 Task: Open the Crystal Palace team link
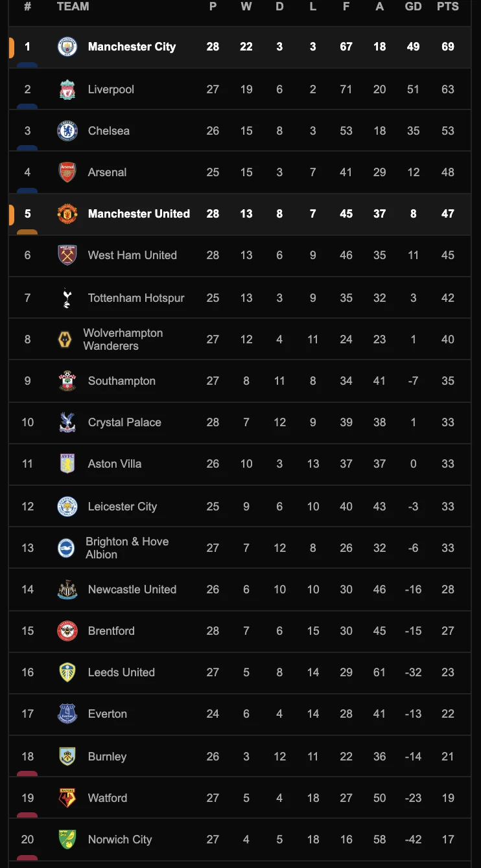click(124, 422)
